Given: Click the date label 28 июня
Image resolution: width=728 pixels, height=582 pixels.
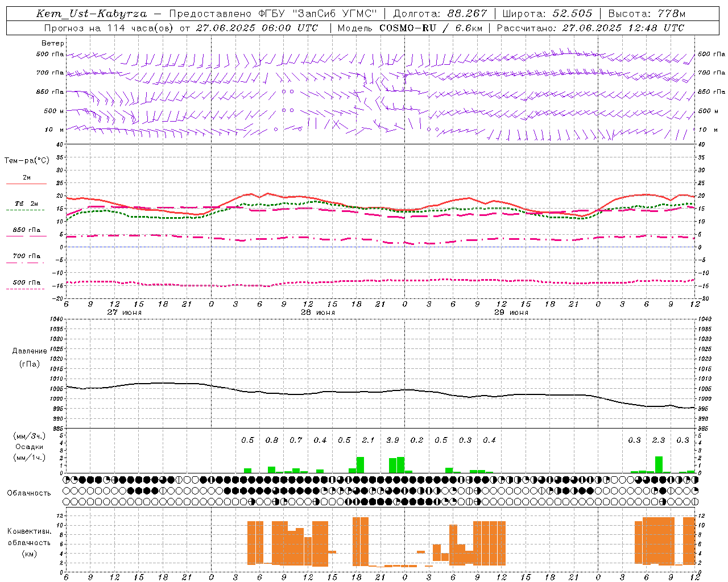Looking at the screenshot, I should (318, 312).
